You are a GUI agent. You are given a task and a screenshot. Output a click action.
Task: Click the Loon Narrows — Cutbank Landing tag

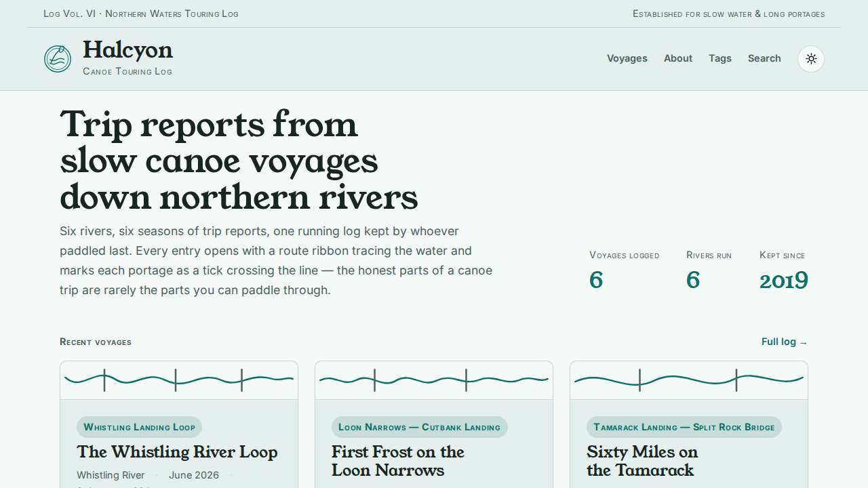(x=419, y=427)
